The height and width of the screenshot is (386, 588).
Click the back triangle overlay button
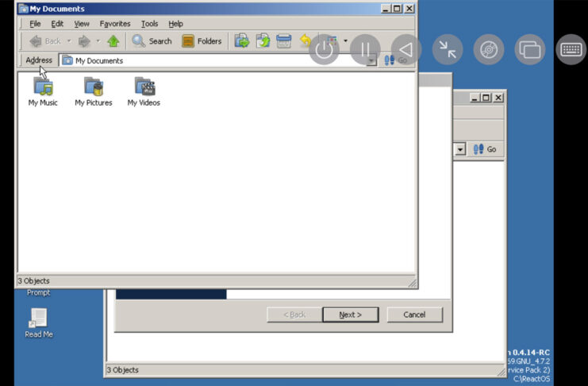406,49
